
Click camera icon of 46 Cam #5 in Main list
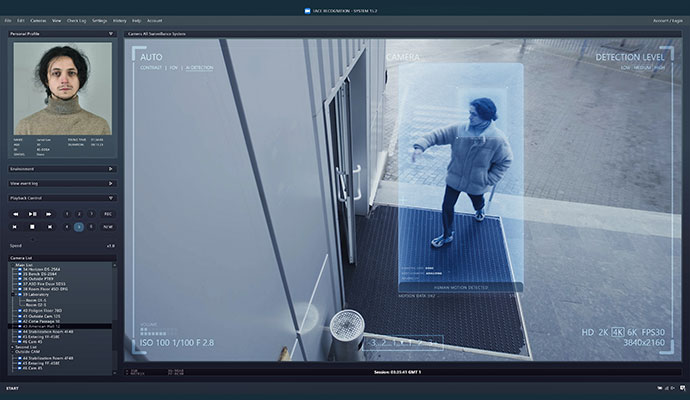click(x=20, y=341)
